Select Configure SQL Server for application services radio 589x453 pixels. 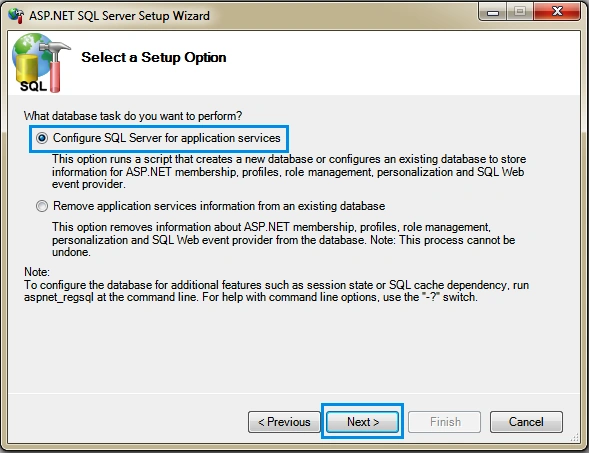pos(42,138)
